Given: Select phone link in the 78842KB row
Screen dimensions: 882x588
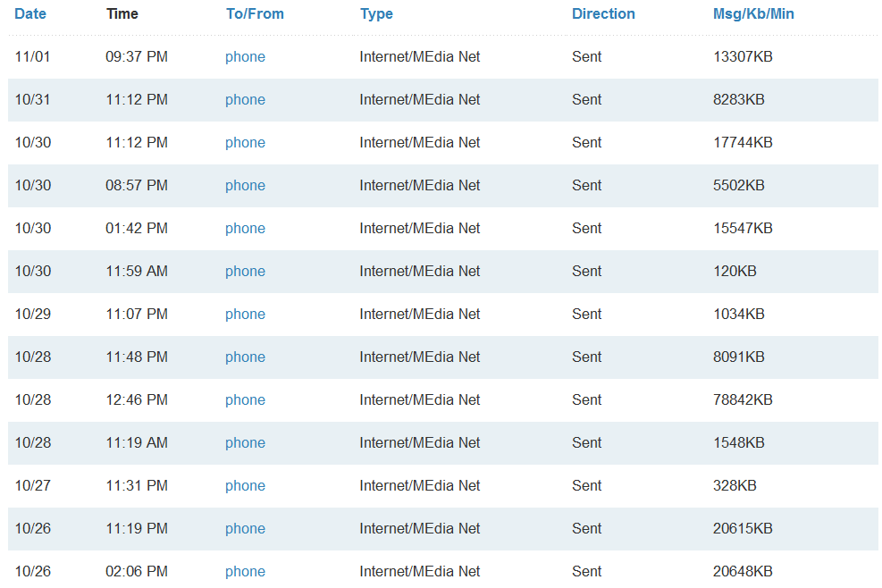Looking at the screenshot, I should (245, 400).
